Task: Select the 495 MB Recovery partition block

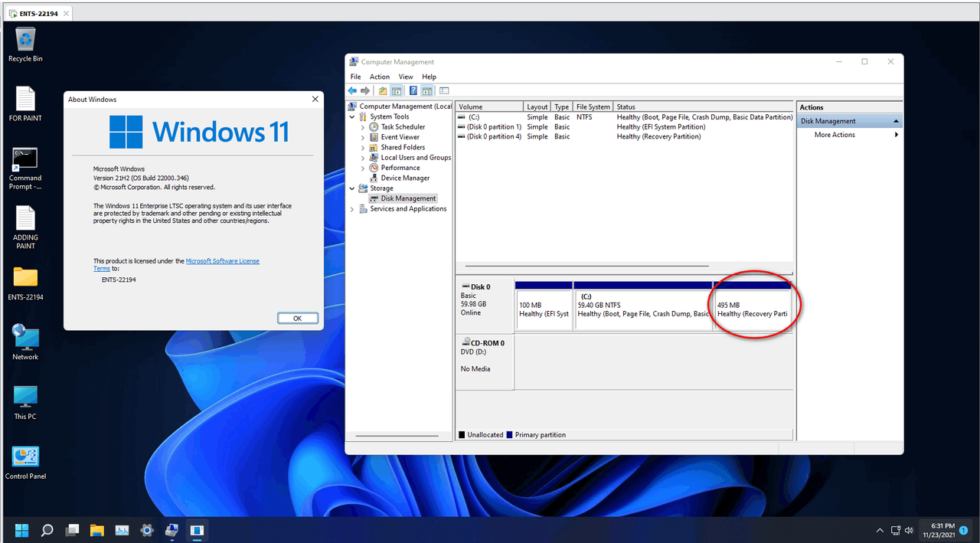Action: [x=753, y=306]
